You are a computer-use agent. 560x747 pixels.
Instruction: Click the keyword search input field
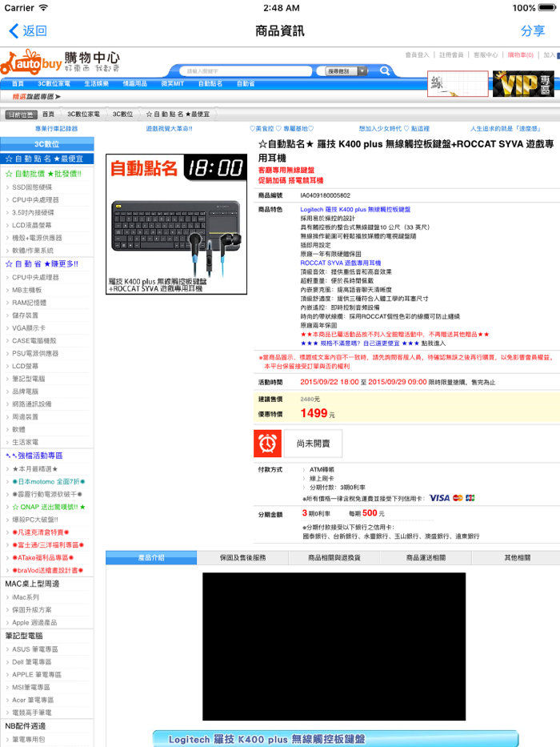click(x=246, y=71)
